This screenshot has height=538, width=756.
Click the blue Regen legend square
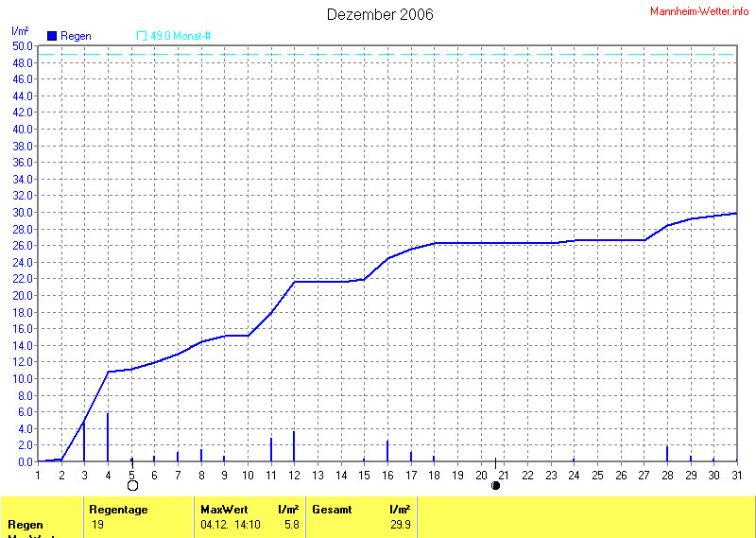coord(52,36)
